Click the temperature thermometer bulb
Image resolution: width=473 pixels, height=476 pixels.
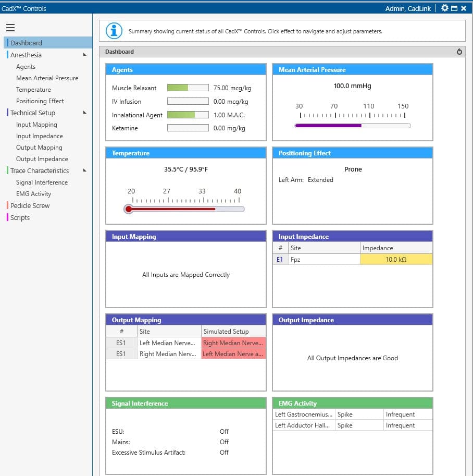click(129, 209)
